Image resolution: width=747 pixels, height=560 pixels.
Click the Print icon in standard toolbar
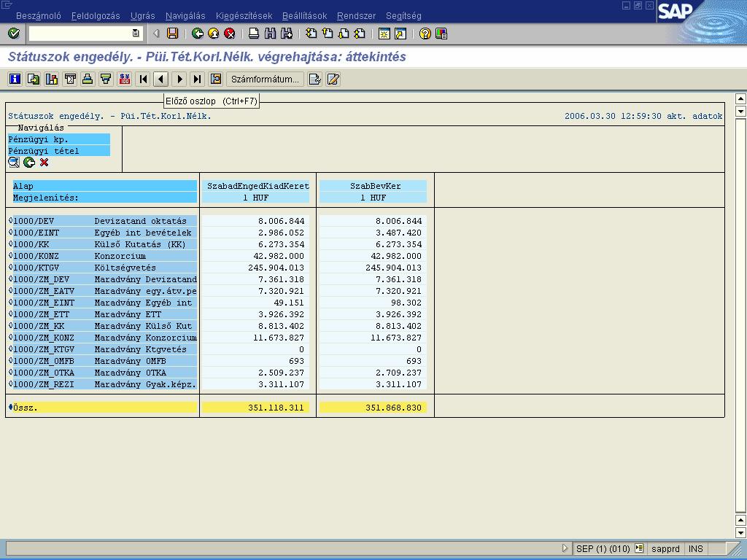pyautogui.click(x=254, y=34)
